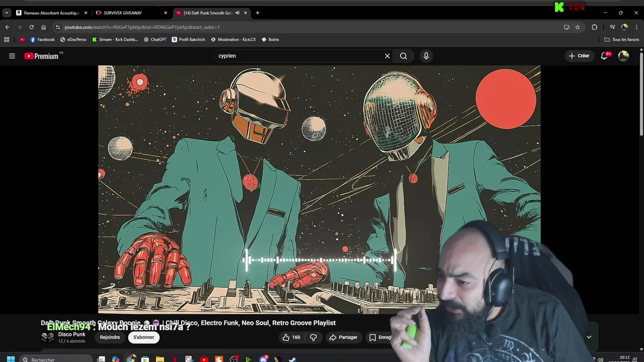The image size is (644, 362).
Task: Open the Botrix bookmark
Action: pyautogui.click(x=271, y=39)
